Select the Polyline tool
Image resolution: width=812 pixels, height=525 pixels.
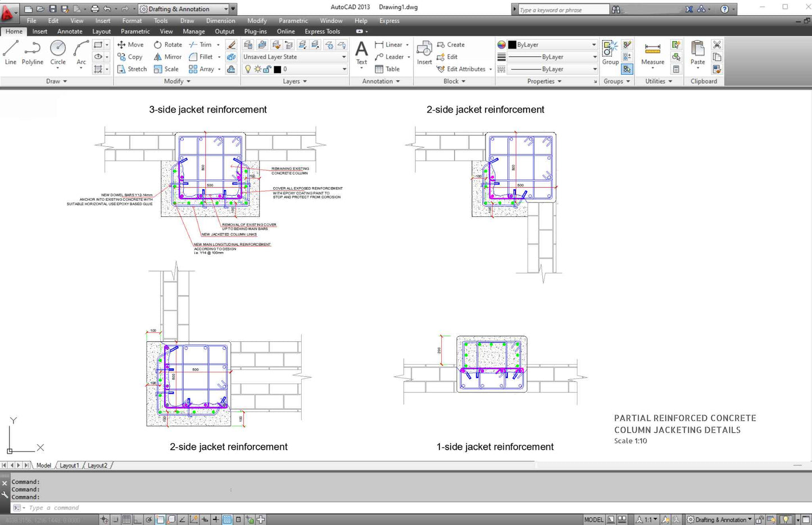[x=32, y=53]
